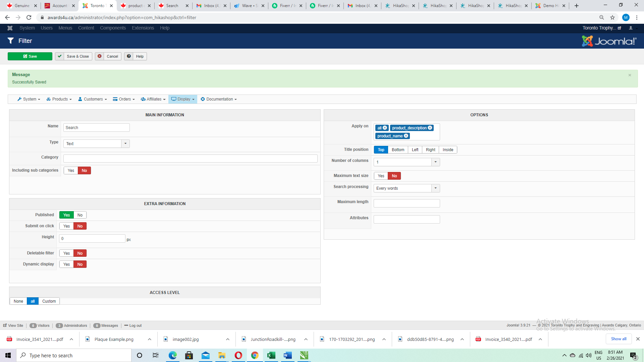This screenshot has height=362, width=644.
Task: Enable Including sub categories with Yes
Action: click(x=71, y=171)
